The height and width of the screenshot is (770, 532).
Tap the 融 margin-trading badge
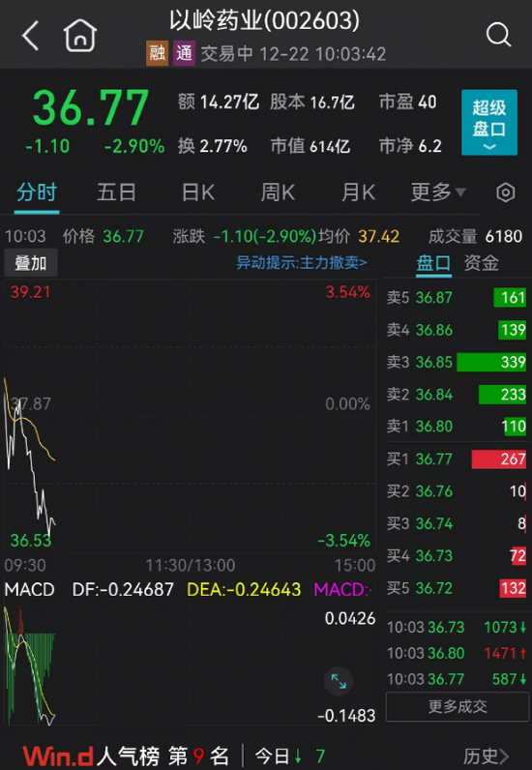click(158, 53)
